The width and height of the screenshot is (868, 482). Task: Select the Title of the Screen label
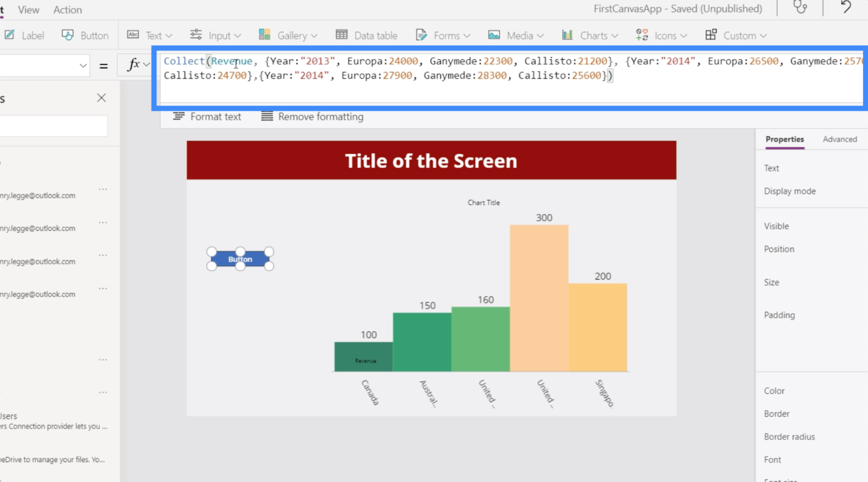[x=431, y=161]
